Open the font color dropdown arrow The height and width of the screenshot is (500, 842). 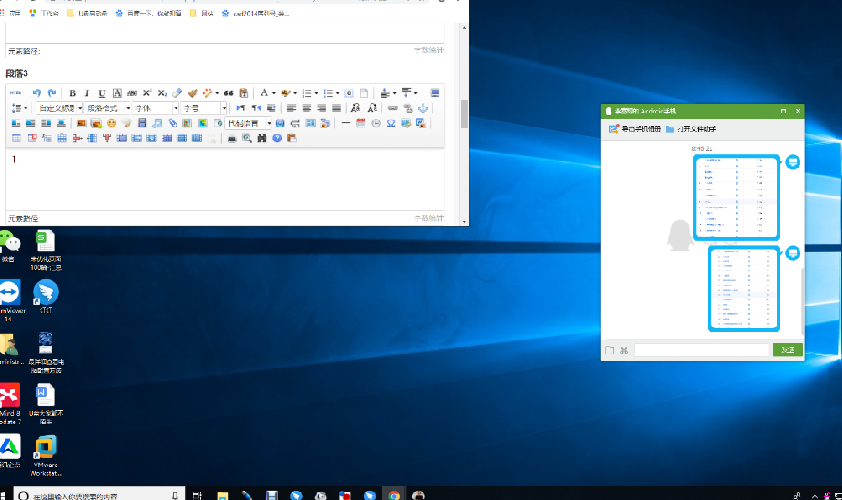coord(275,93)
